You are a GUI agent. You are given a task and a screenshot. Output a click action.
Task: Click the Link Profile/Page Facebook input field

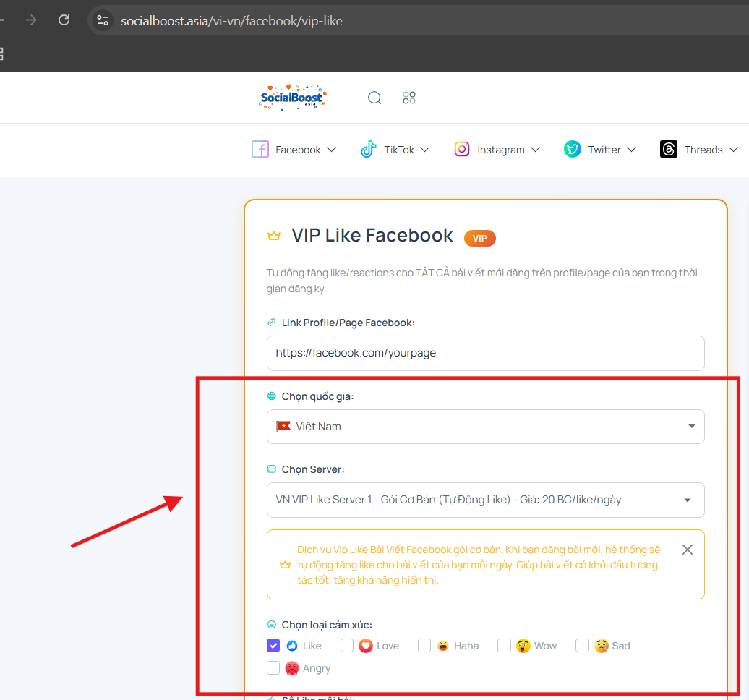485,353
